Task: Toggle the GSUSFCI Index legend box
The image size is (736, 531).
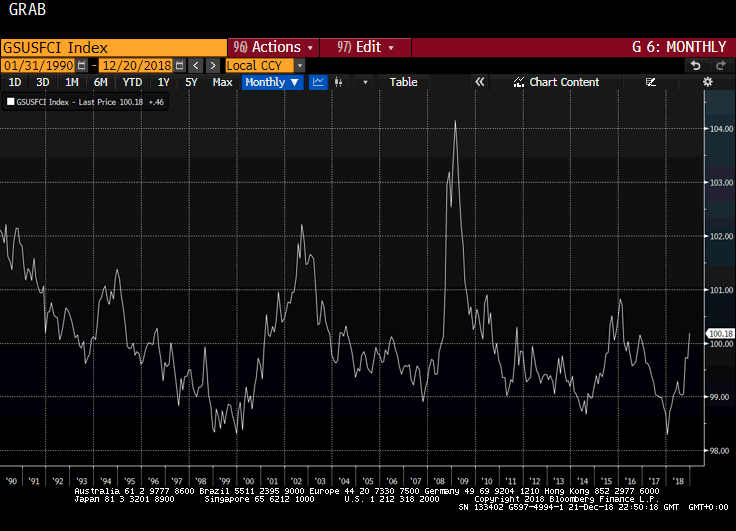Action: tap(10, 101)
